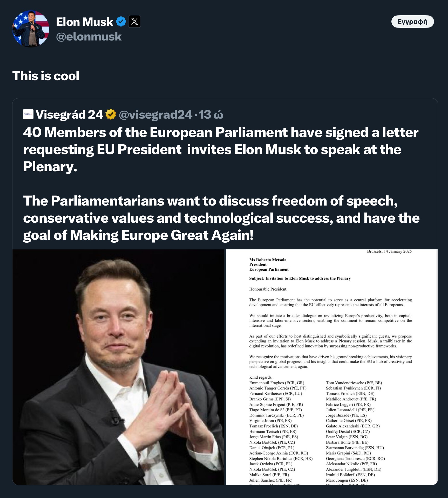This screenshot has width=448, height=498.
Task: Click the "The Parliamentarians want" paragraph
Action: (x=221, y=218)
